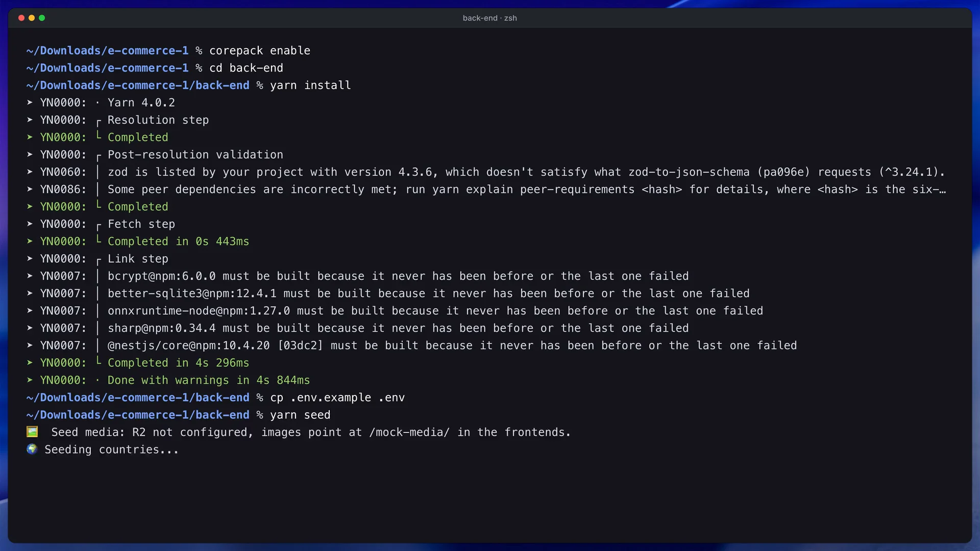980x551 pixels.
Task: Click 'yarn explain peer-requirements' text
Action: (533, 189)
